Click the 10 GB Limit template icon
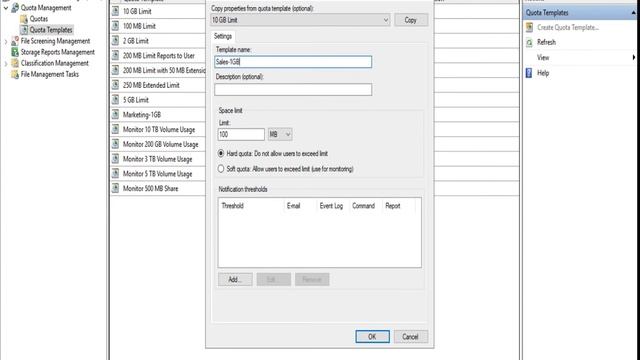Viewport: 640px width, 360px height. point(116,11)
